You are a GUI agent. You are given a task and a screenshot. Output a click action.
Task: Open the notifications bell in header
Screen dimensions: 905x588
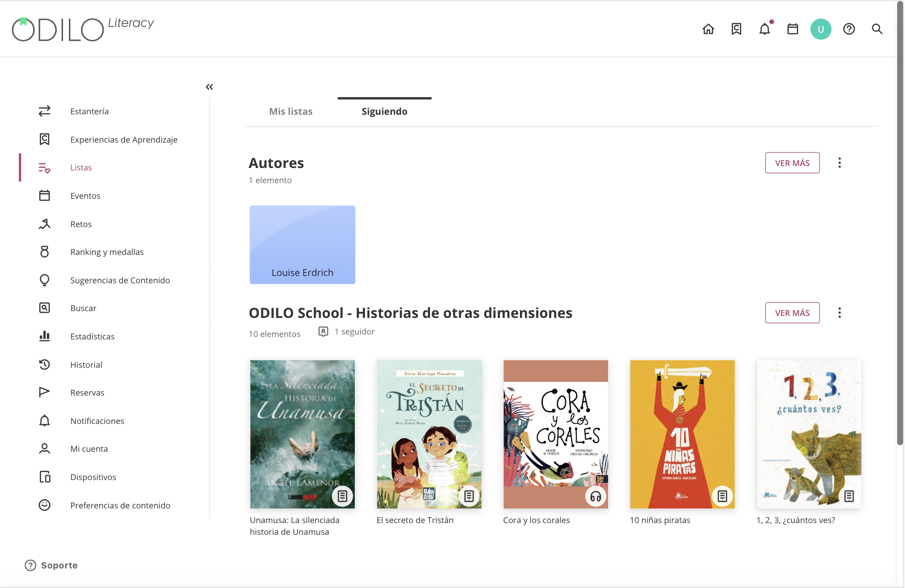[765, 29]
